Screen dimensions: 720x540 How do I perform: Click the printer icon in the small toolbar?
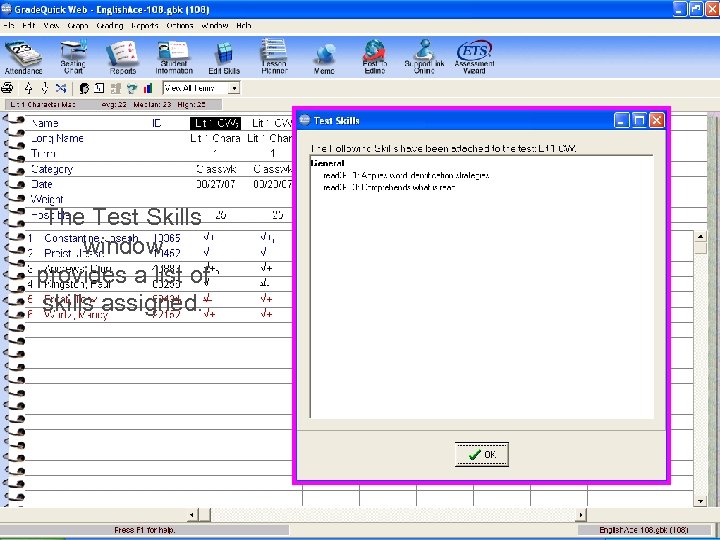pyautogui.click(x=7, y=88)
